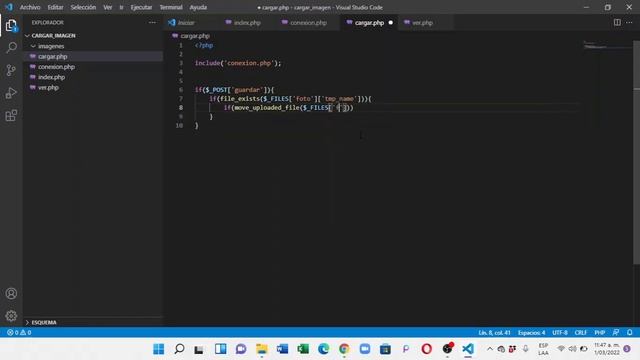Open Zoom from taskbar
This screenshot has width=640, height=360.
click(x=364, y=349)
